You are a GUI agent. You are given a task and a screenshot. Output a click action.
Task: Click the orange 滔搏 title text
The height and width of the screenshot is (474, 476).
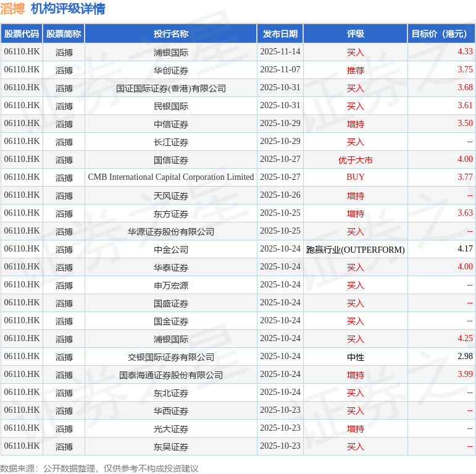(12, 9)
